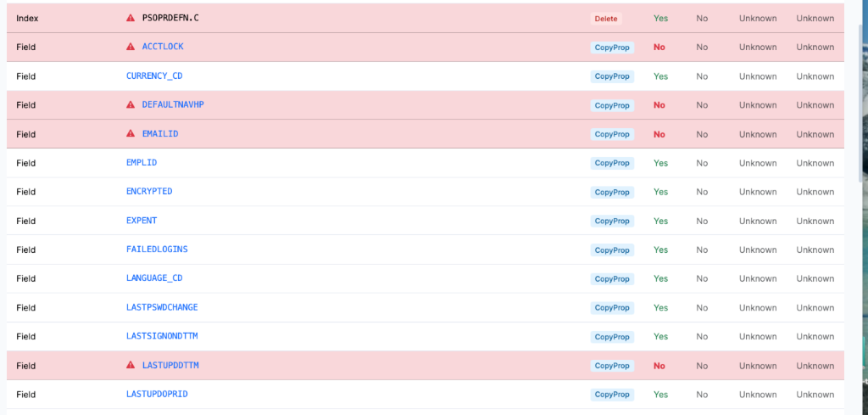Open the LASTUPDOPRID field link
This screenshot has width=868, height=415.
coord(157,394)
